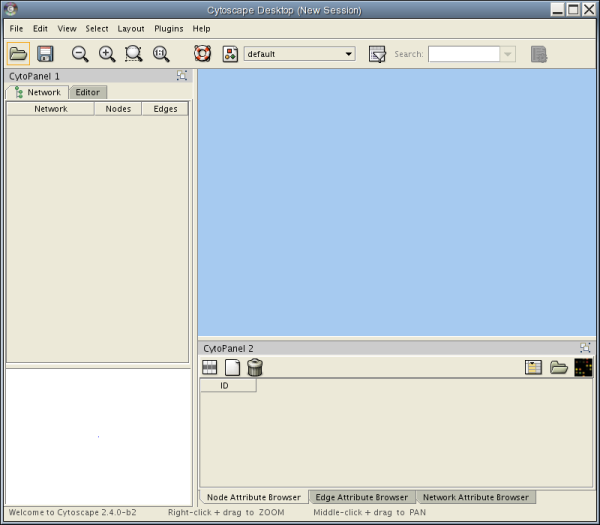Expand the search field dropdown arrow
The height and width of the screenshot is (525, 600).
tap(508, 54)
